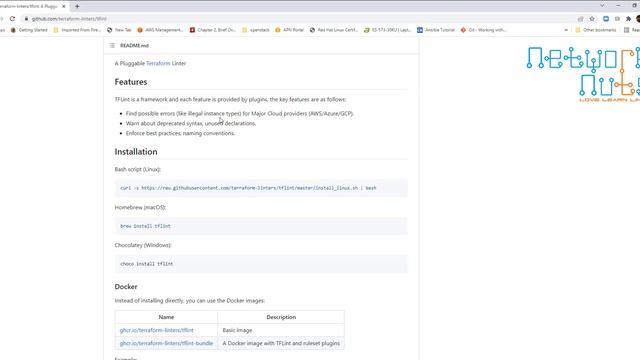640x360 pixels.
Task: Open the AWS Management bookmark
Action: [x=160, y=30]
